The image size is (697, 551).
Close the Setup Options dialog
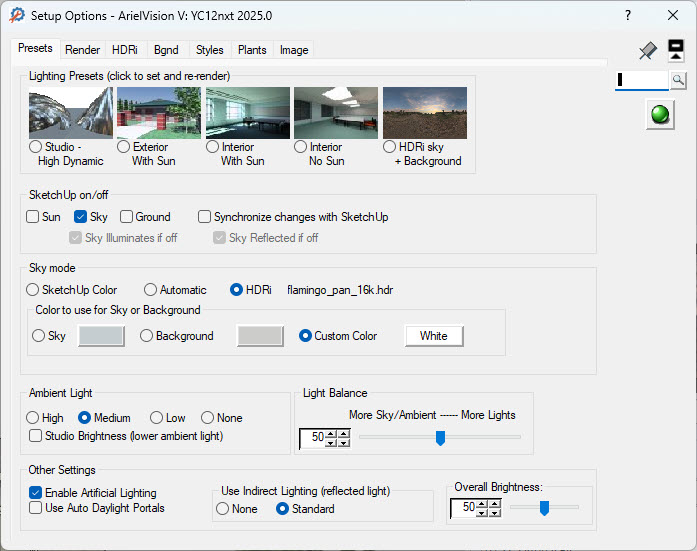673,15
